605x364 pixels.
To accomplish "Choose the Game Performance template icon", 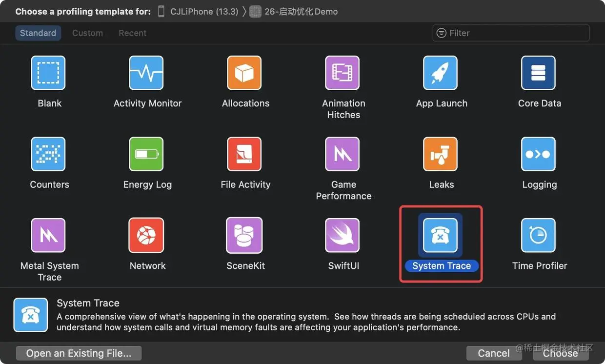I will 343,154.
